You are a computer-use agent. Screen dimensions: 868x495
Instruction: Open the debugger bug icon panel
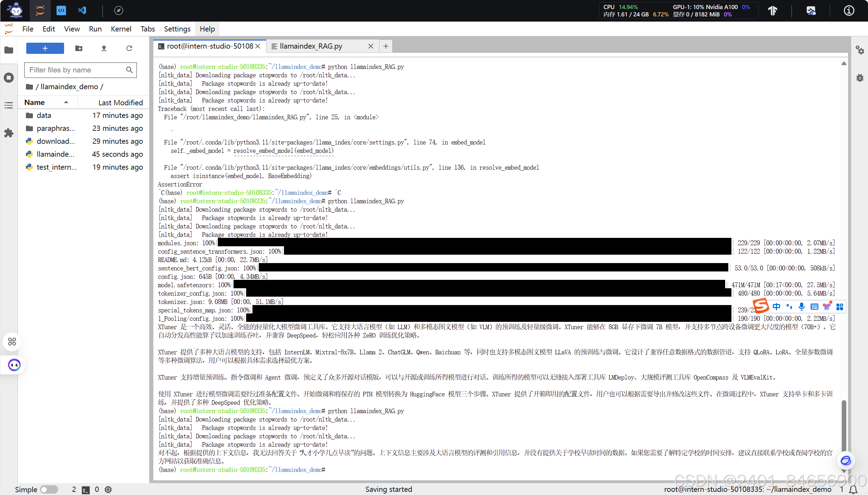(x=860, y=78)
